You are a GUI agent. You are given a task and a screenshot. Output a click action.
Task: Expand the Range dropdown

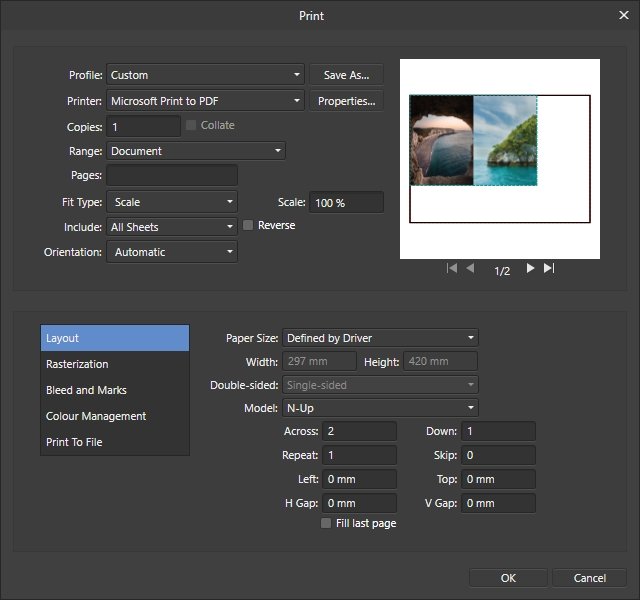[x=196, y=151]
